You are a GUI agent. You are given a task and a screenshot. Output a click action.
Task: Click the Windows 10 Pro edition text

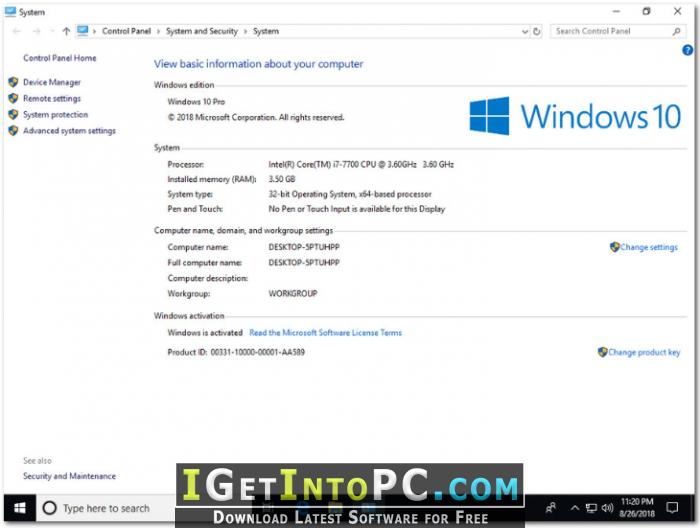(x=196, y=102)
